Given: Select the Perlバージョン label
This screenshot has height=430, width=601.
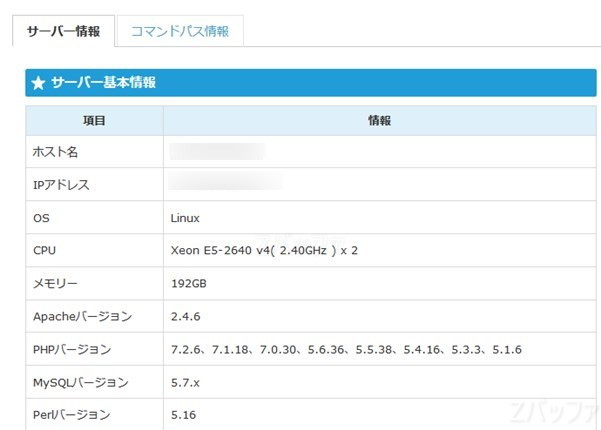Looking at the screenshot, I should click(72, 415).
